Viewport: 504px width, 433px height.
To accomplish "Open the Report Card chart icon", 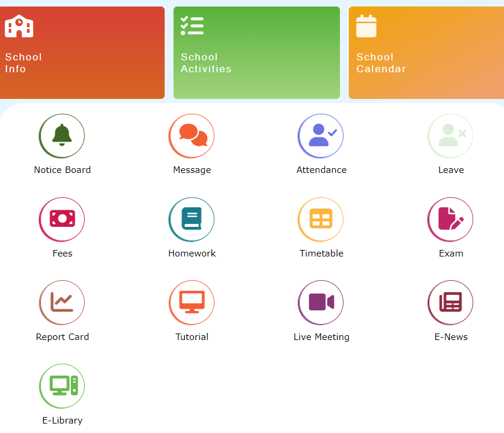I will click(62, 303).
